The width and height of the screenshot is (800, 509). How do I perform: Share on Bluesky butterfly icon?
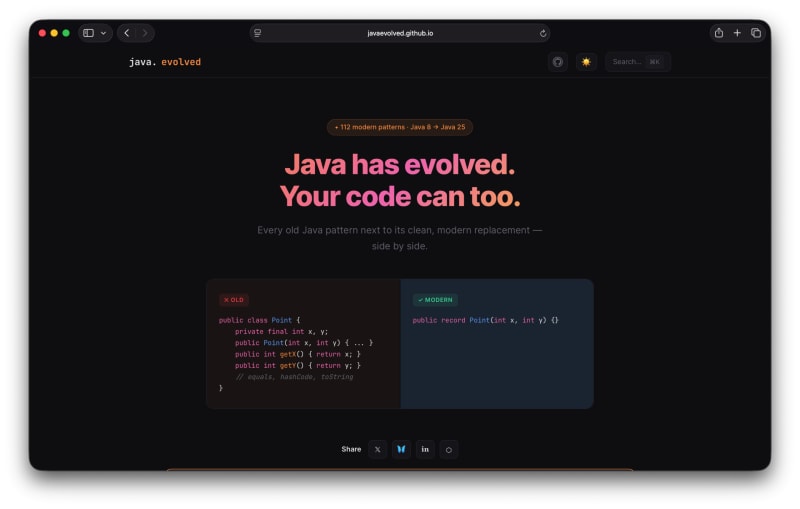401,449
